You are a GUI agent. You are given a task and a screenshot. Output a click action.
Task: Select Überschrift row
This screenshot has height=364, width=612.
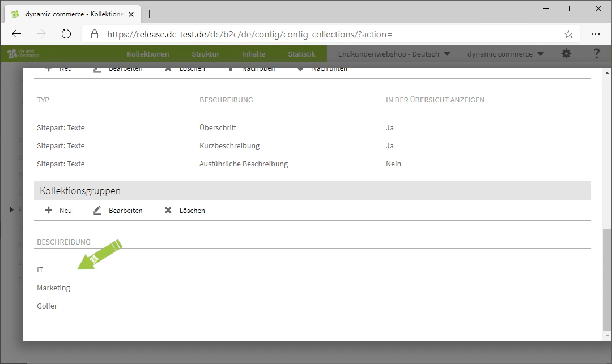312,127
